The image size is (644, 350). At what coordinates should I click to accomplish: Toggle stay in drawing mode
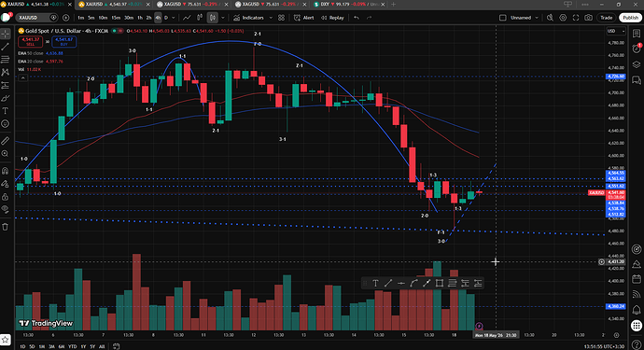(6, 184)
